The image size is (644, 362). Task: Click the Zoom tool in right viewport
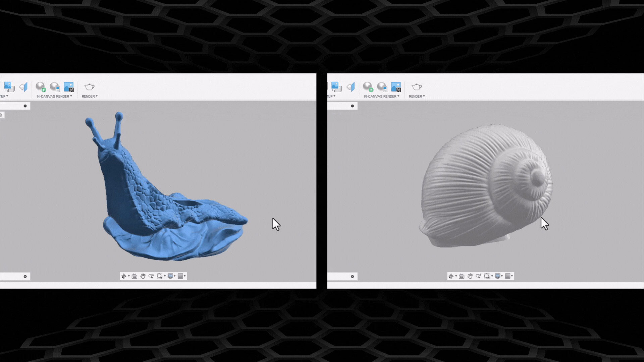[x=478, y=276]
